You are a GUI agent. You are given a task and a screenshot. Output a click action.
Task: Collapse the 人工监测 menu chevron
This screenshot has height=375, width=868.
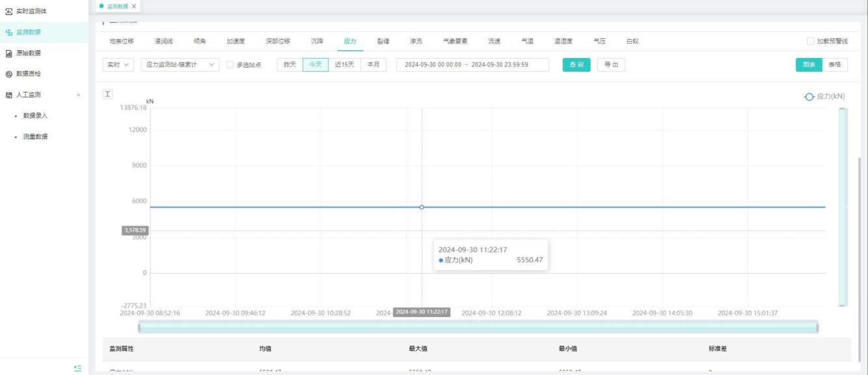click(79, 95)
